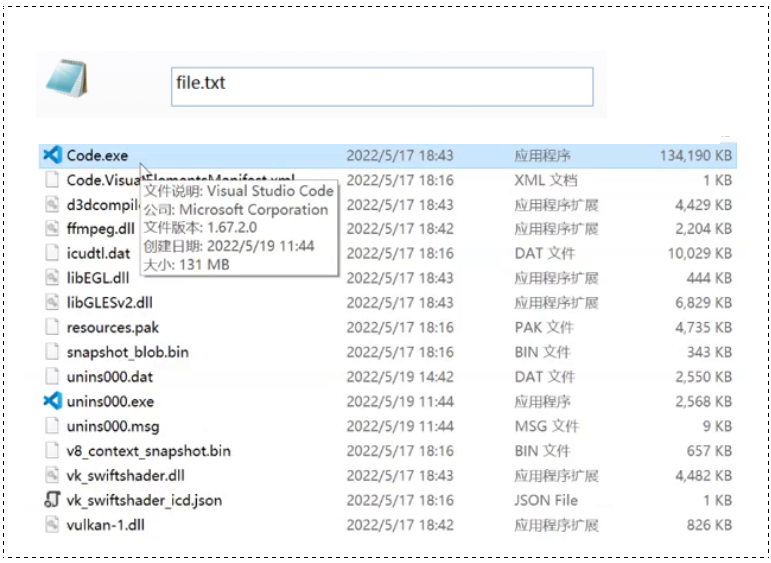Click the resources.pak file icon
Viewport: 771px width, 563px height.
pyautogui.click(x=52, y=327)
